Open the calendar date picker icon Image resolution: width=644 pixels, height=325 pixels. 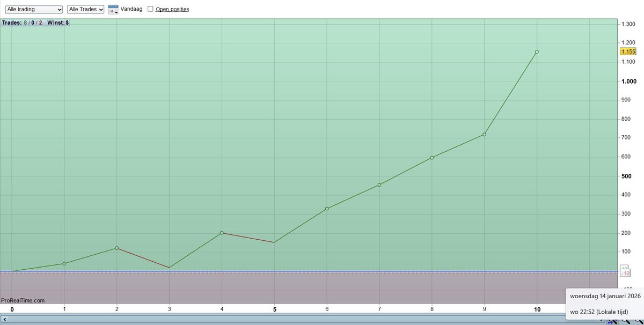click(x=113, y=9)
